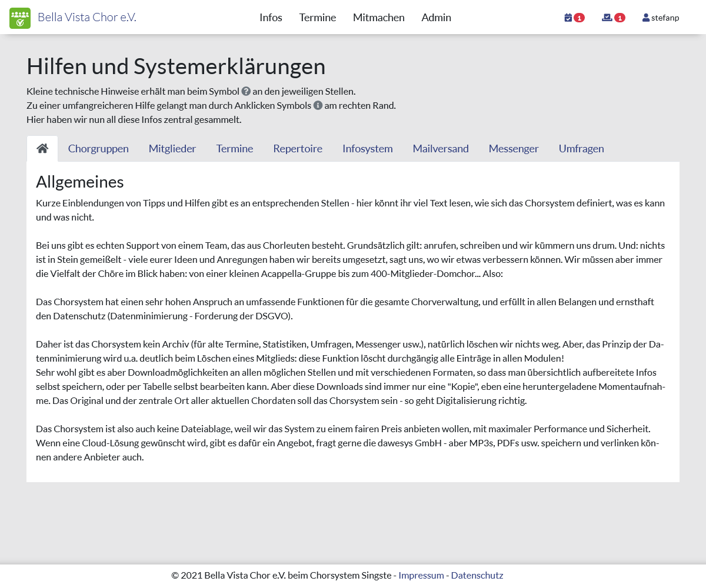Viewport: 706px width, 588px height.
Task: Click the info circle symbol in text
Action: coord(318,106)
